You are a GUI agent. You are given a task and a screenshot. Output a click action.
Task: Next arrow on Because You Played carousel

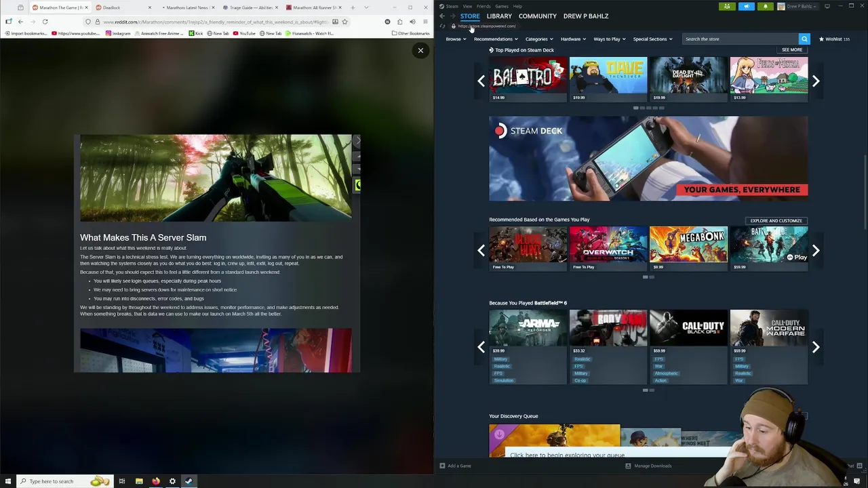coord(816,347)
